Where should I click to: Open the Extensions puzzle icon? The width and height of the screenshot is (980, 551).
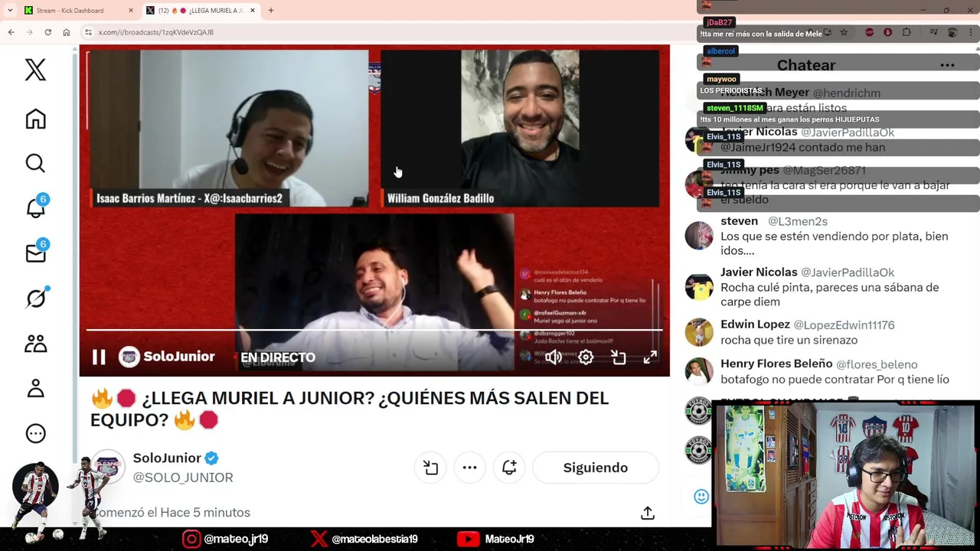[906, 32]
